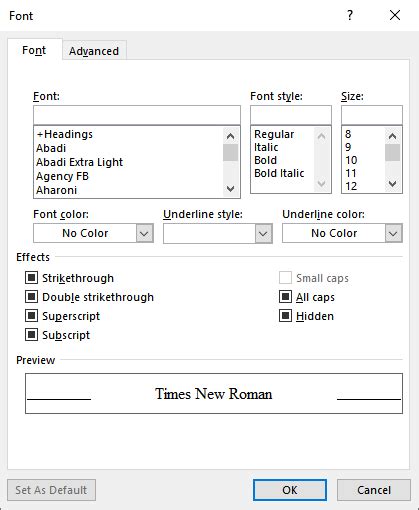
Task: Click the Font name input field
Action: [137, 115]
